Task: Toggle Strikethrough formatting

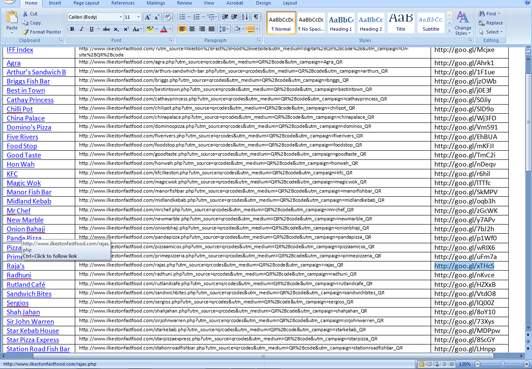Action: (x=106, y=29)
